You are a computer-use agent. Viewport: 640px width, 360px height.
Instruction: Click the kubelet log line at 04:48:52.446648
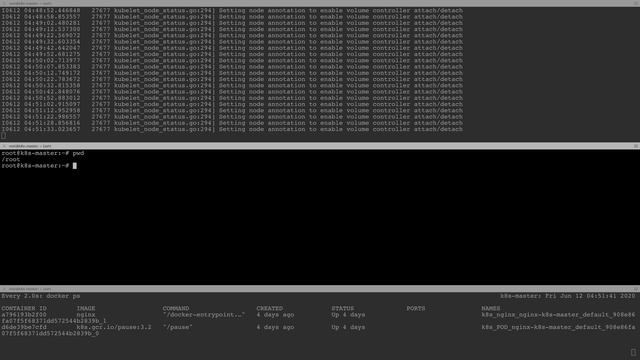point(232,11)
